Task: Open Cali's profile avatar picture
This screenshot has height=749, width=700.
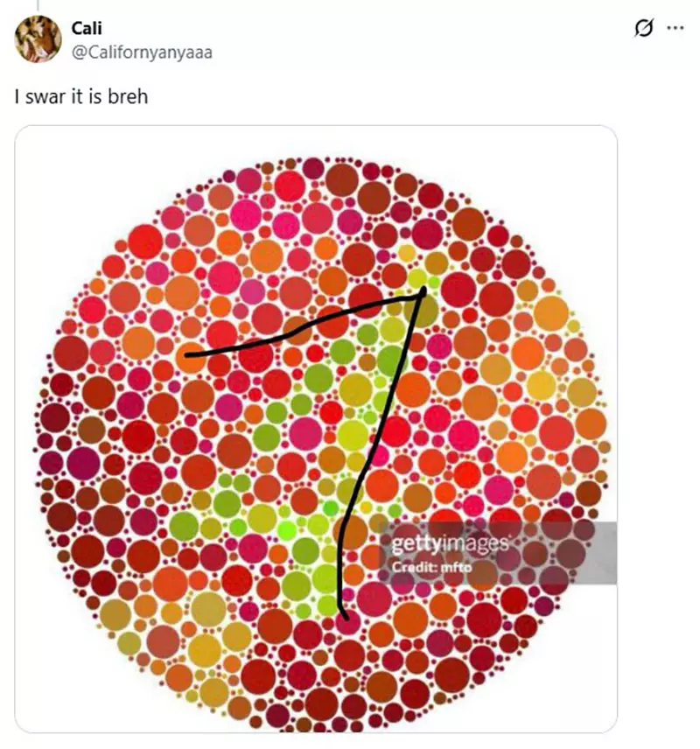Action: point(38,38)
